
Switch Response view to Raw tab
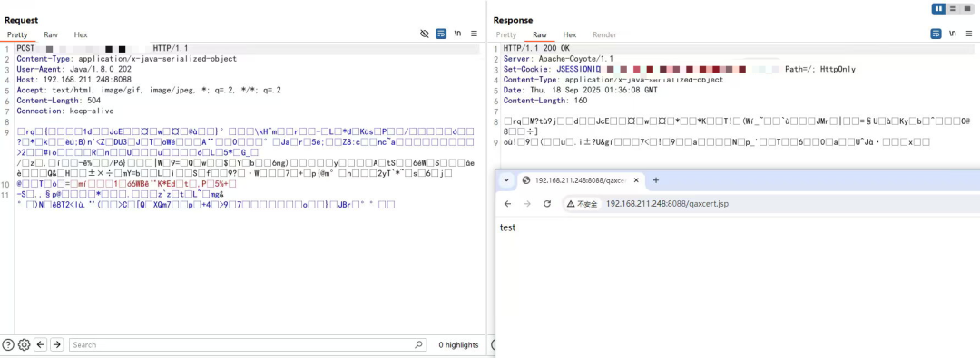539,35
